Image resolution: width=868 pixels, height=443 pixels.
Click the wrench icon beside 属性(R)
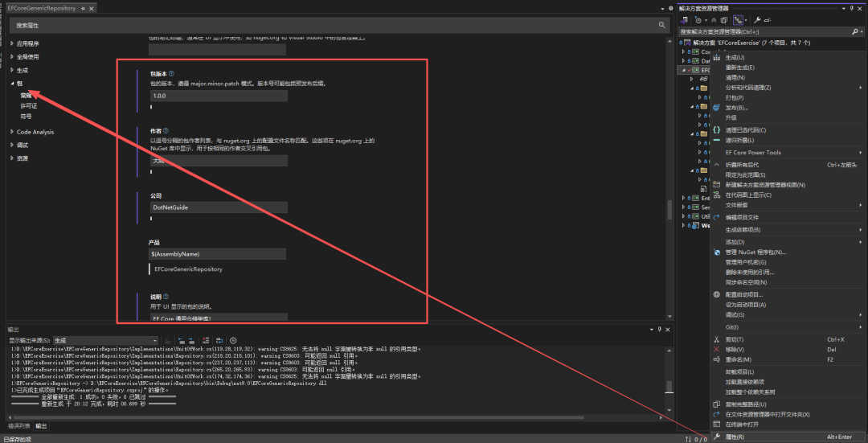716,437
